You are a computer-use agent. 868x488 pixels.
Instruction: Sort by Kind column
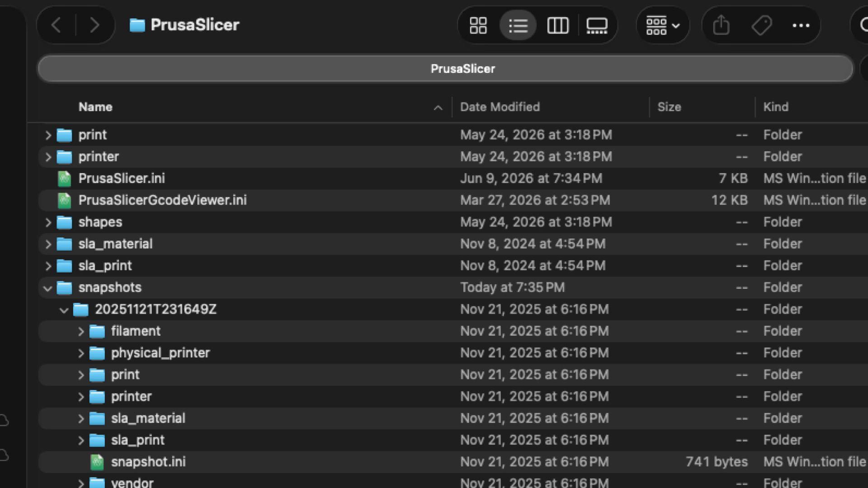pyautogui.click(x=776, y=107)
